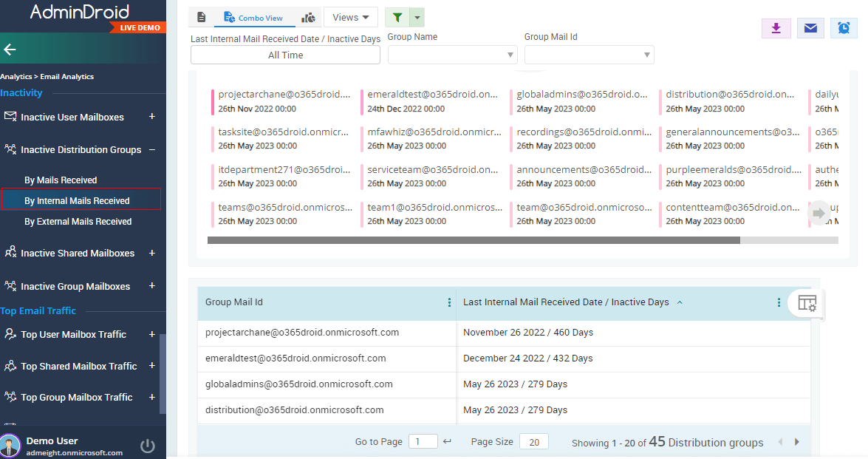Open the column customization settings icon
This screenshot has width=868, height=459.
(x=807, y=303)
